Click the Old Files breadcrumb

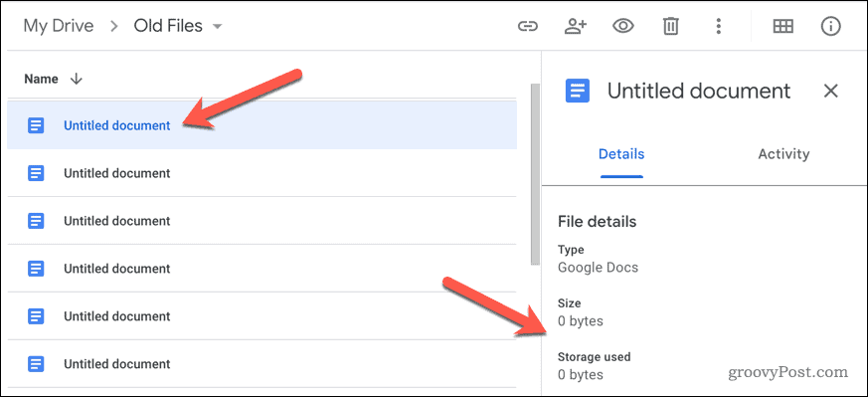pos(168,26)
